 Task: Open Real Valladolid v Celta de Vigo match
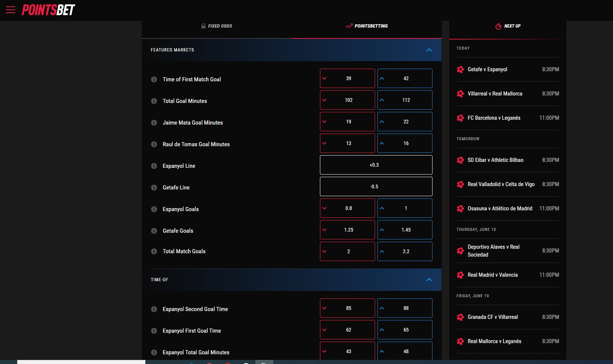[x=508, y=184]
